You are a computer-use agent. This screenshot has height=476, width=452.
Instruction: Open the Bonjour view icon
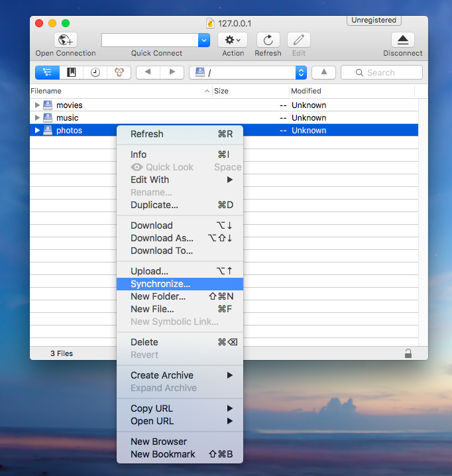(x=119, y=72)
